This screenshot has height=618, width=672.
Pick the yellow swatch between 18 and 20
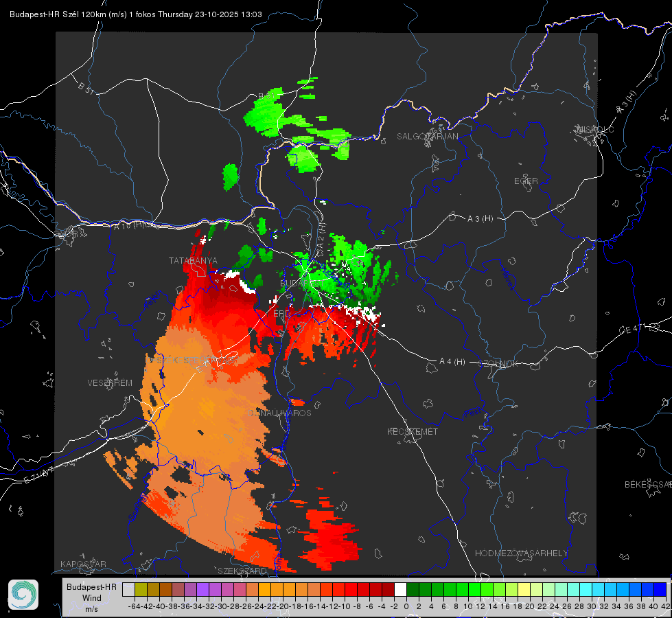coord(524,590)
